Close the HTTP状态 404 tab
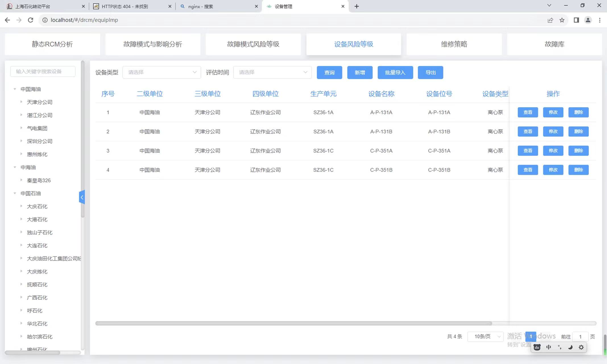 (170, 6)
